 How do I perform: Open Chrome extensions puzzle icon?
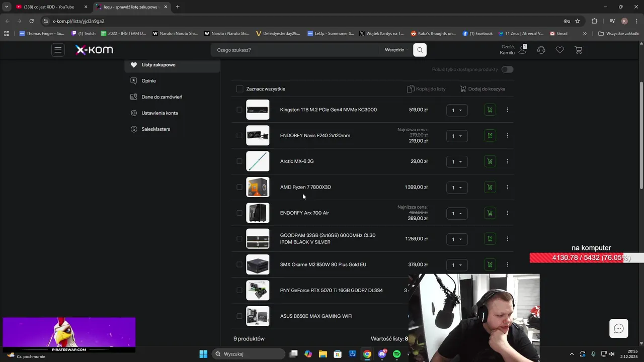point(595,21)
